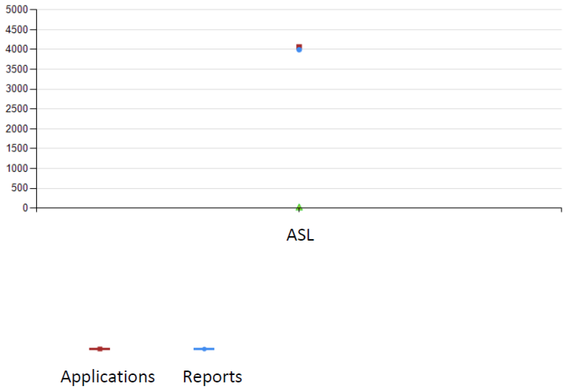
Task: Click the blue circle Reports data point
Action: click(x=299, y=50)
